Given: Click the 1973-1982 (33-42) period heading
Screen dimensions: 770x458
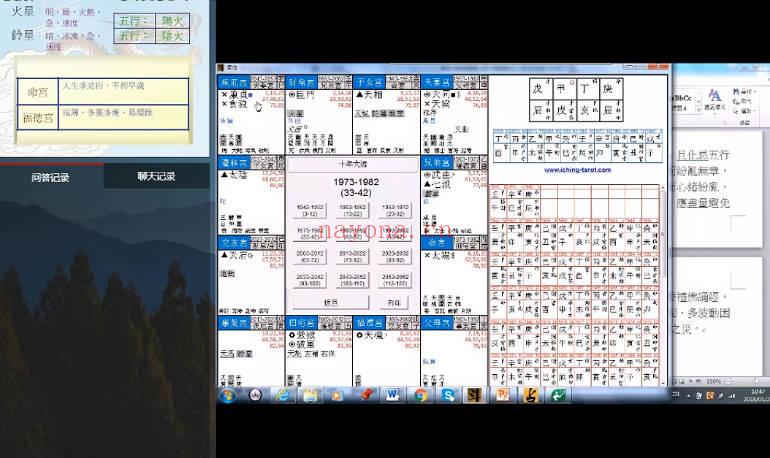Looking at the screenshot, I should click(356, 187).
